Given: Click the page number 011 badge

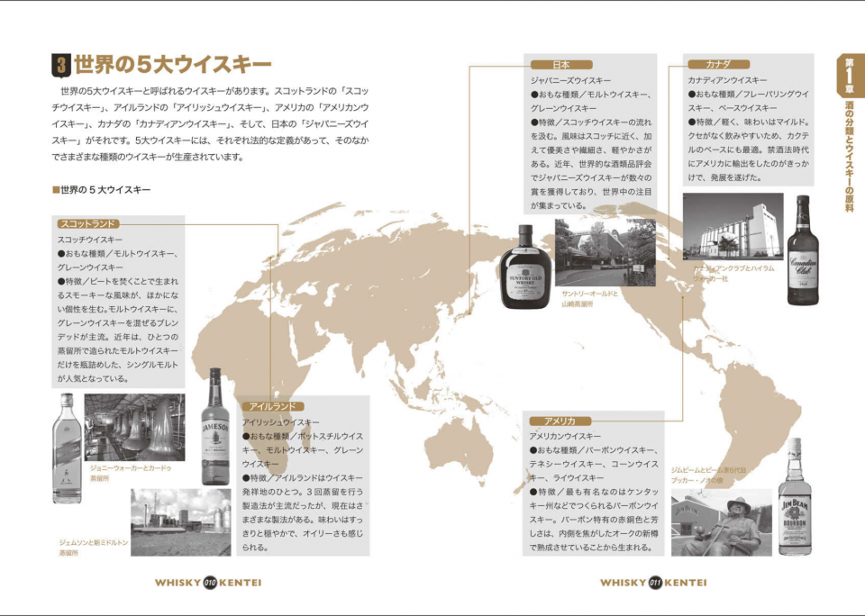Looking at the screenshot, I should pos(655,583).
